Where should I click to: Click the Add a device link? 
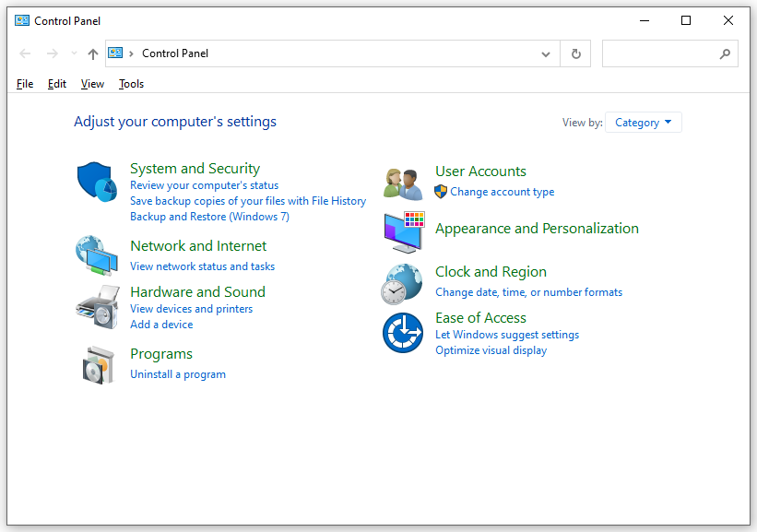(x=161, y=325)
